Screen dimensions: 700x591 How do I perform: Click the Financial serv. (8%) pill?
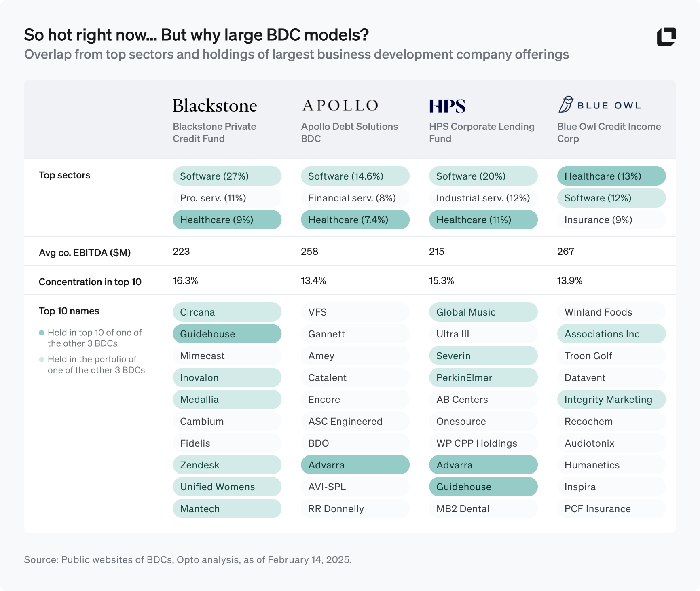point(355,198)
